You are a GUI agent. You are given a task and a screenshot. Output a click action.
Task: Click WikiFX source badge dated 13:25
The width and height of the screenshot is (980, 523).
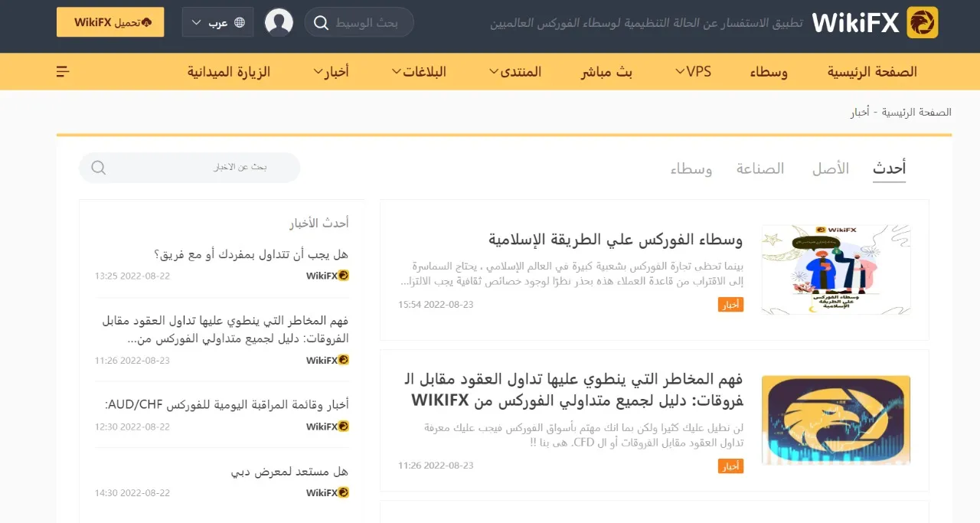click(328, 276)
